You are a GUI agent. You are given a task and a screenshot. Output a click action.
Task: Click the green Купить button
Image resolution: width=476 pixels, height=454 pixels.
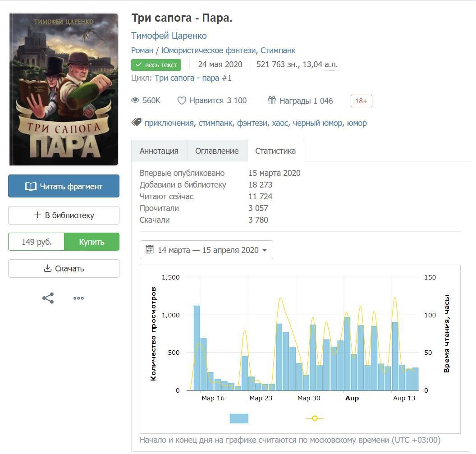(92, 242)
